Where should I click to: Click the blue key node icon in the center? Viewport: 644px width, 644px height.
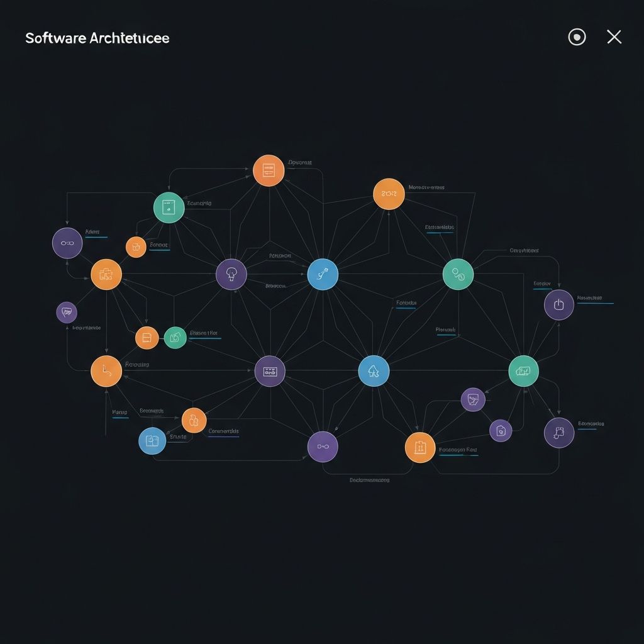coord(323,274)
